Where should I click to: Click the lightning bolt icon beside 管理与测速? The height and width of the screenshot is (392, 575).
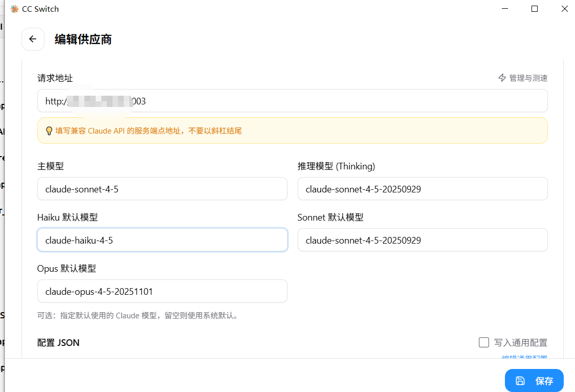coord(502,78)
